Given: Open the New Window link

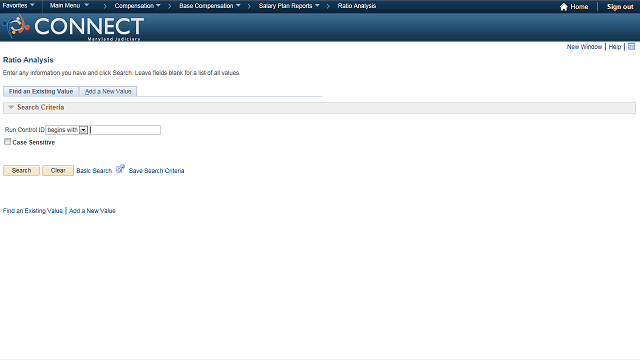Looking at the screenshot, I should tap(584, 47).
